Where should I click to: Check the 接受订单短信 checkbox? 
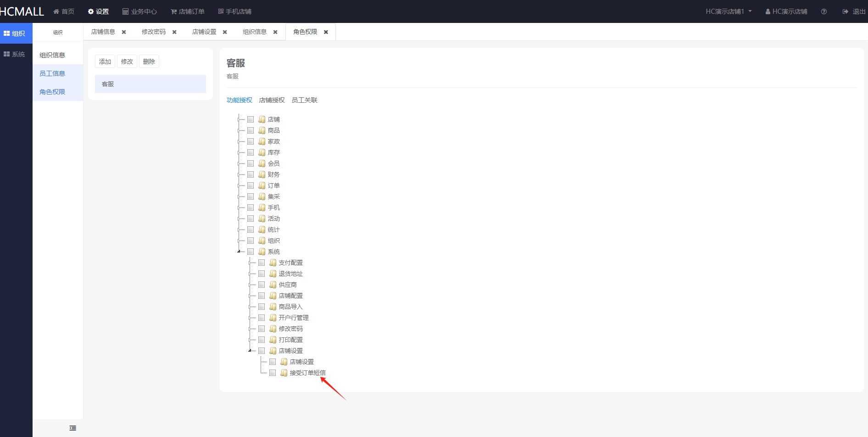273,373
